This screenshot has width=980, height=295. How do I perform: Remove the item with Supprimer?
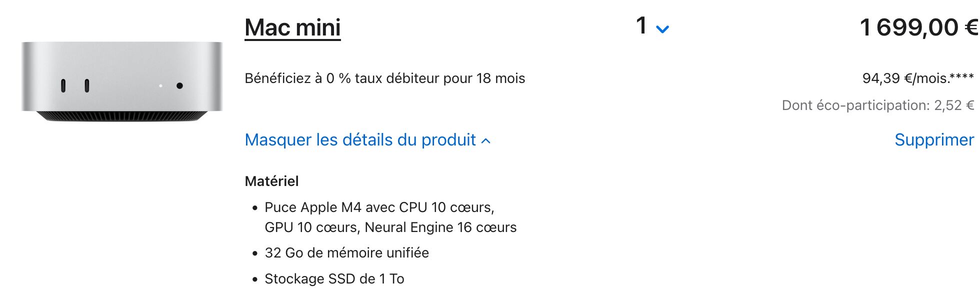(934, 140)
